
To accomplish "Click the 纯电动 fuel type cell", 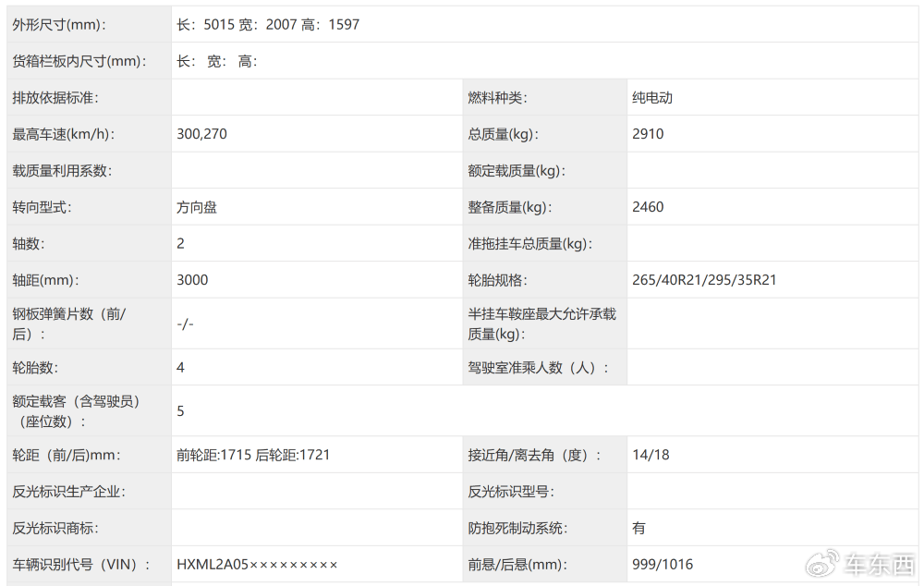I will pyautogui.click(x=652, y=98).
